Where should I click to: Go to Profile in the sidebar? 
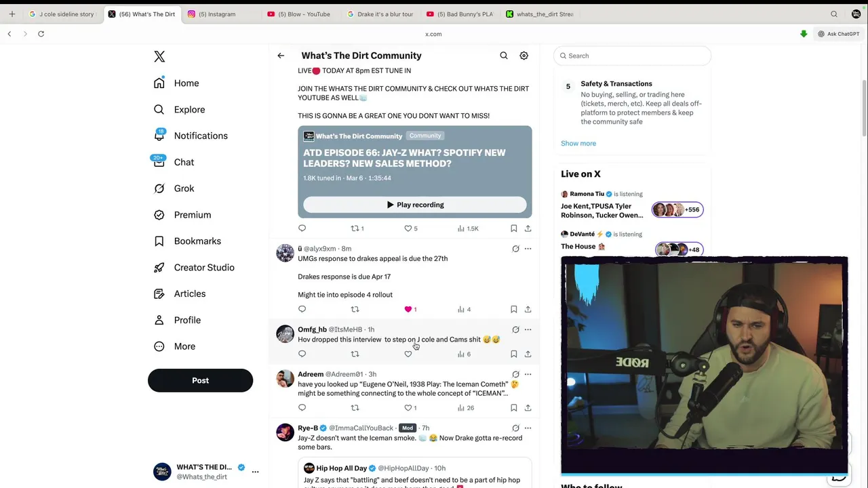[x=177, y=320]
